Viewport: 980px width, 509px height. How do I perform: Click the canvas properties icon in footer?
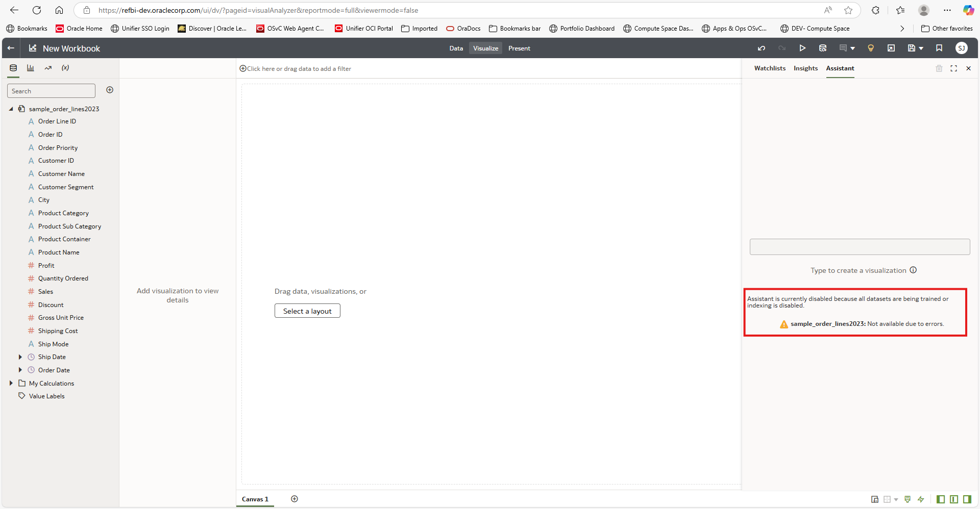[875, 499]
